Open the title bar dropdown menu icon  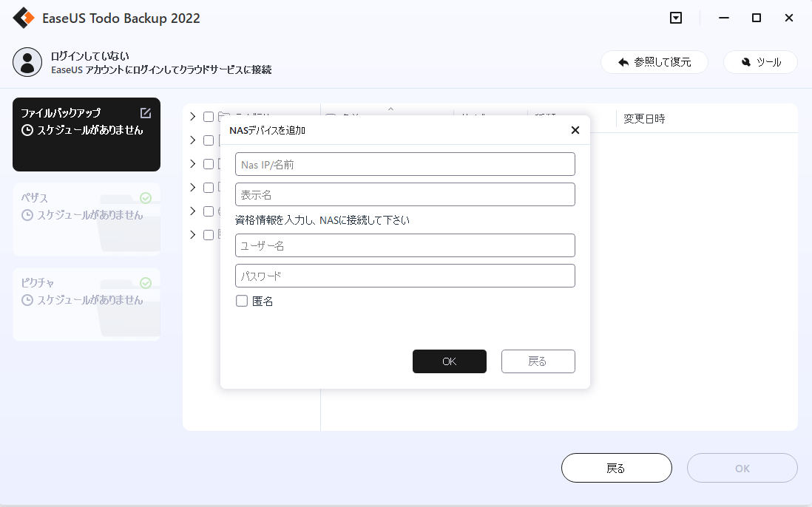[x=676, y=18]
